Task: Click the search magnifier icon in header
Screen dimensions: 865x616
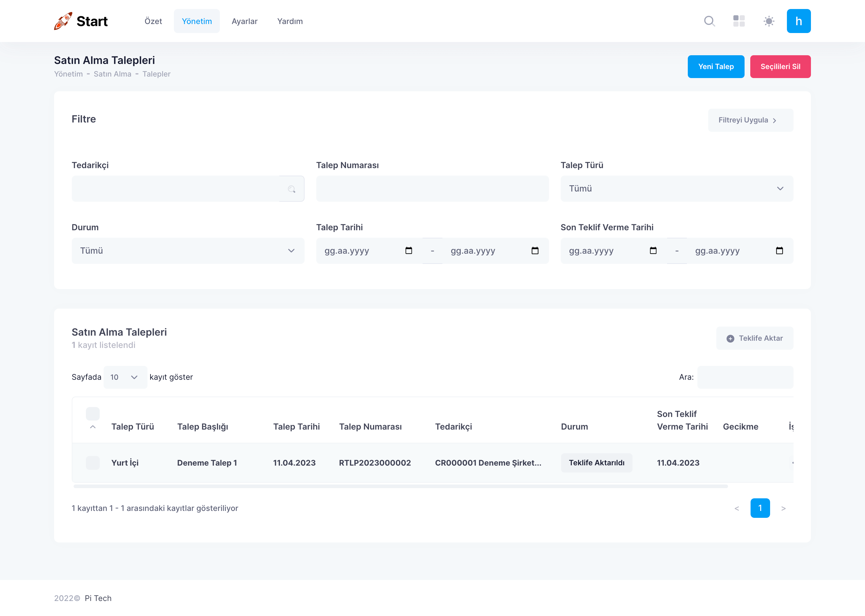Action: tap(709, 21)
